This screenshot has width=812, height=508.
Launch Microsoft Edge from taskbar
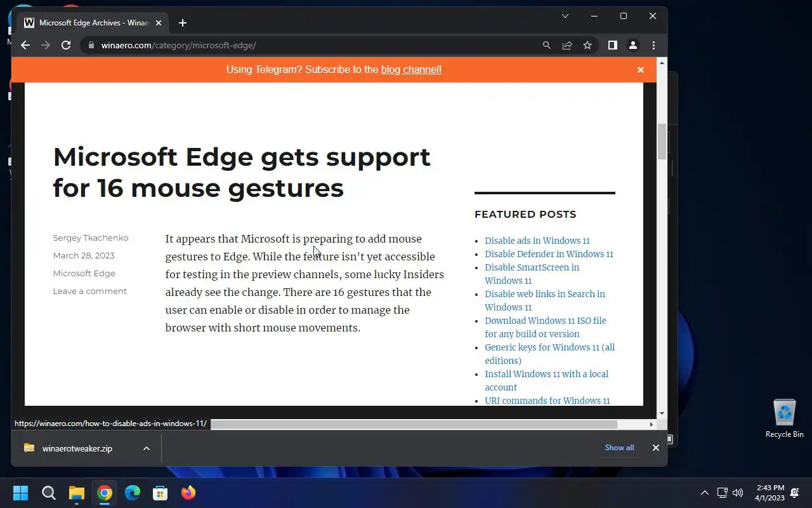pos(133,493)
